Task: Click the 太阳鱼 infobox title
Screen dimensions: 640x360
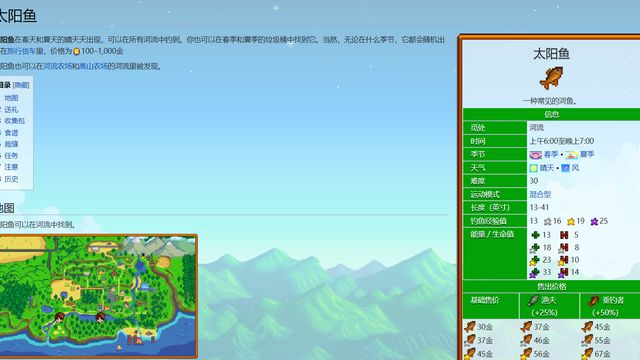Action: pos(551,54)
